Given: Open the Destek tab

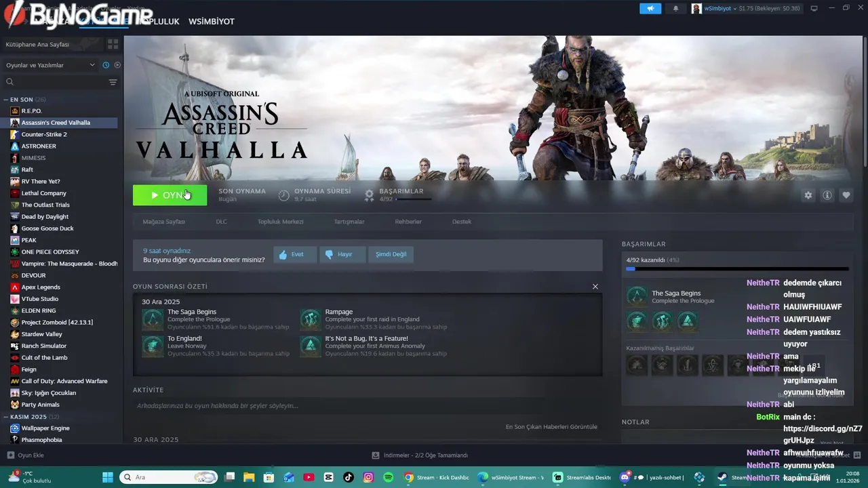Looking at the screenshot, I should 462,222.
